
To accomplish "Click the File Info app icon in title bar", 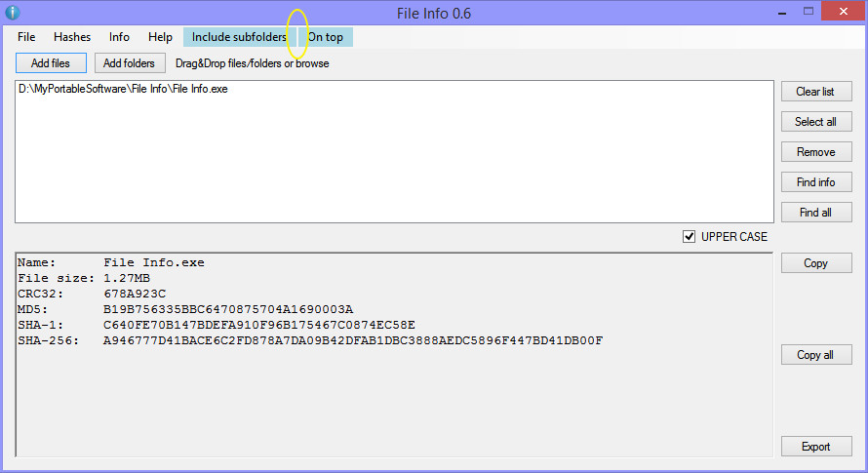I will click(x=13, y=12).
